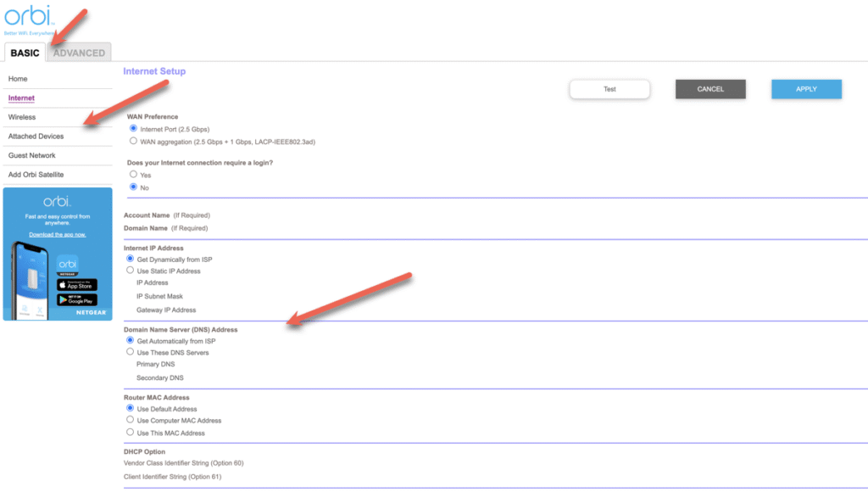Viewport: 868px width, 503px height.
Task: Click the CANCEL button
Action: (710, 89)
